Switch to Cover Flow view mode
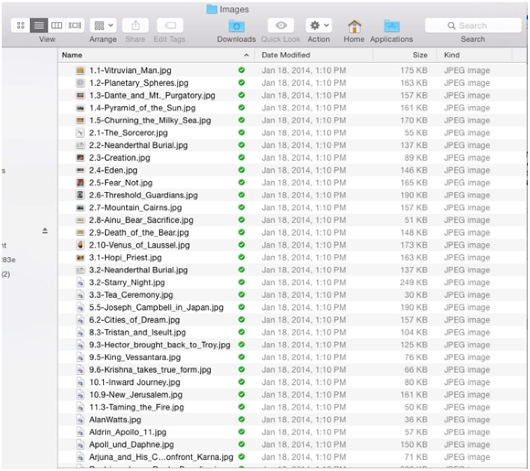The image size is (530, 471). point(75,25)
